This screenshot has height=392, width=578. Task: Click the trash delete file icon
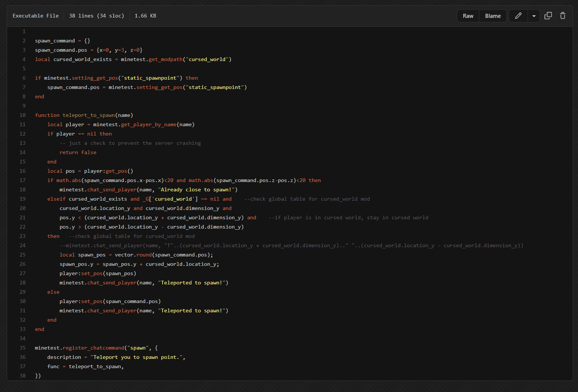pyautogui.click(x=562, y=16)
